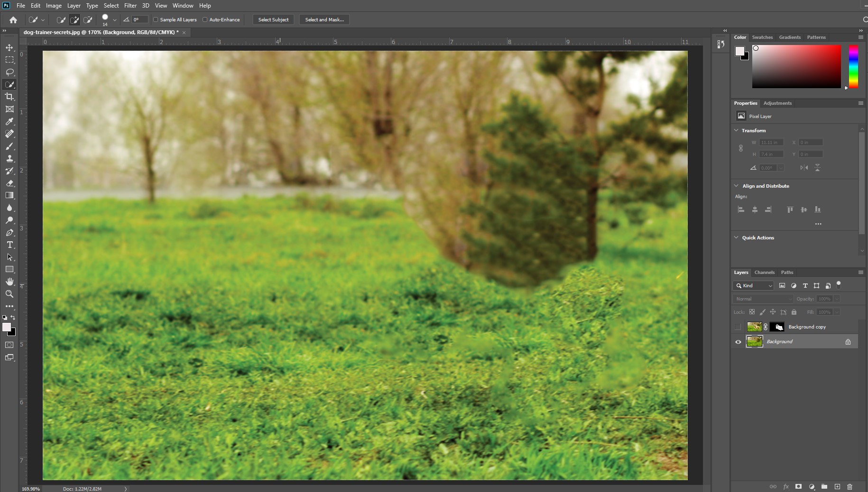Select the Rectangle shape tool
This screenshot has width=868, height=492.
(x=9, y=269)
